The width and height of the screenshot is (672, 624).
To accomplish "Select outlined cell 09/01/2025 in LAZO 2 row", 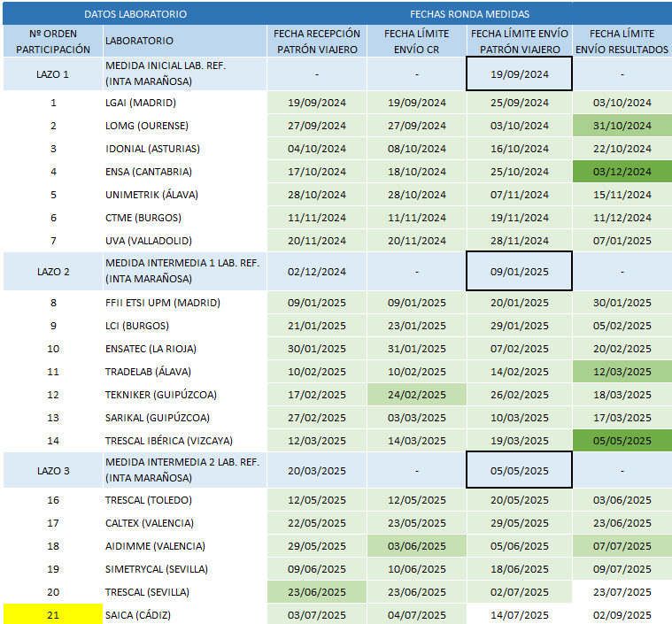I will tap(520, 272).
